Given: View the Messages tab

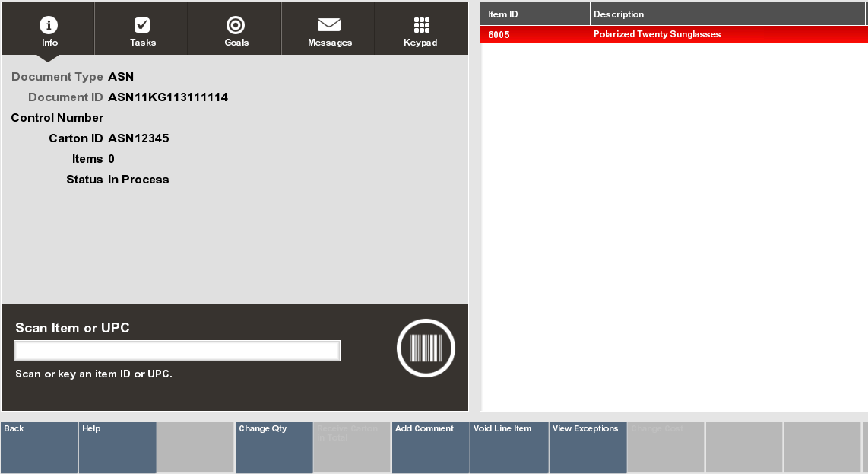Looking at the screenshot, I should tap(329, 29).
